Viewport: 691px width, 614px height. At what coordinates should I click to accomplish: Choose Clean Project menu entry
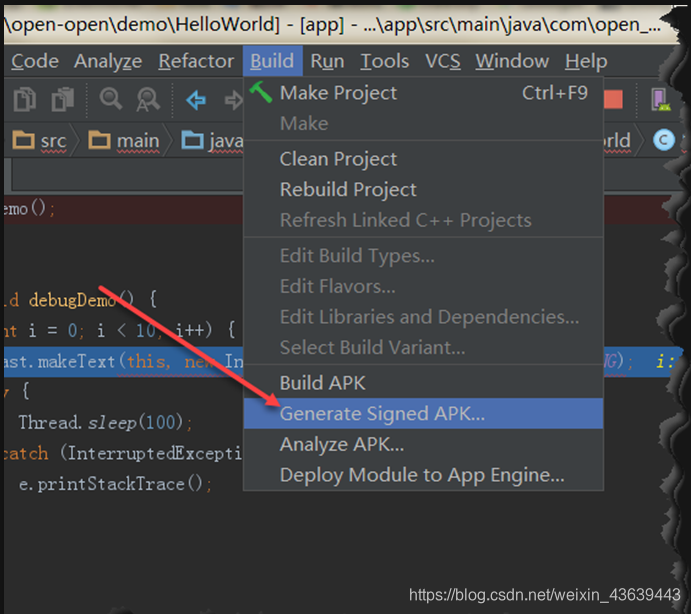[x=423, y=159]
